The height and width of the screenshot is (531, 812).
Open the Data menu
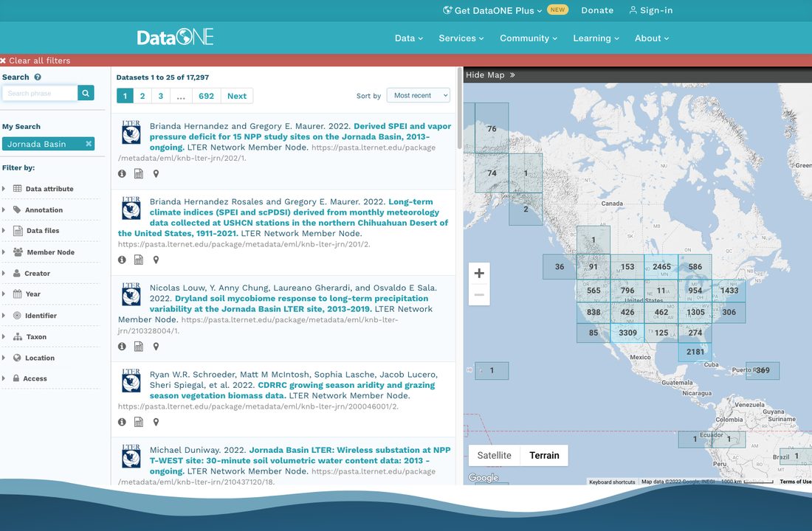[x=409, y=38]
